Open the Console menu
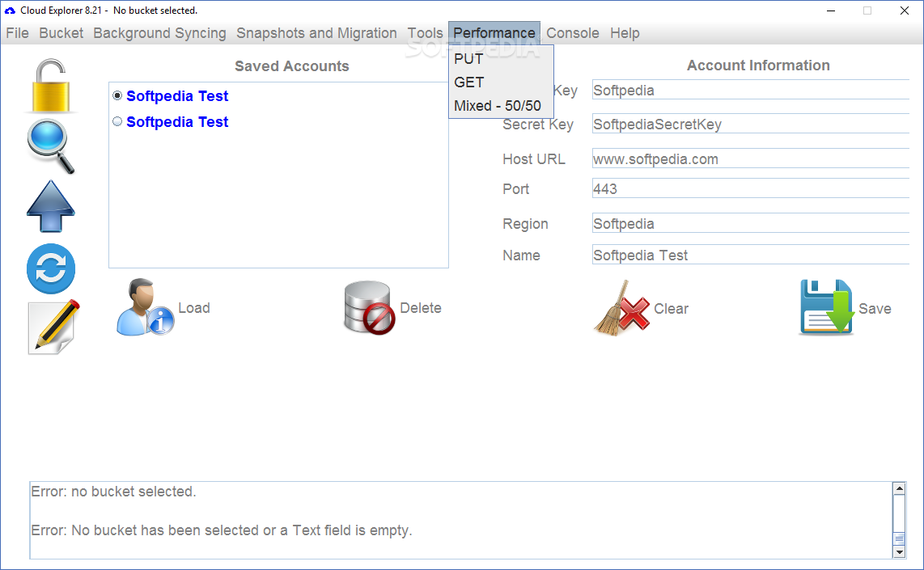This screenshot has width=924, height=570. point(573,33)
